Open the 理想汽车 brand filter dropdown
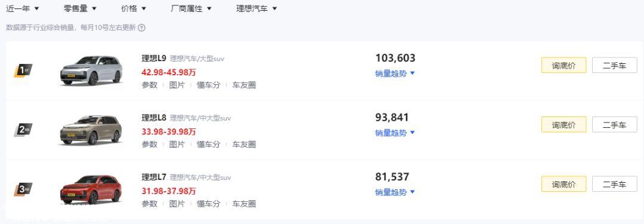The image size is (644, 224). coord(256,8)
